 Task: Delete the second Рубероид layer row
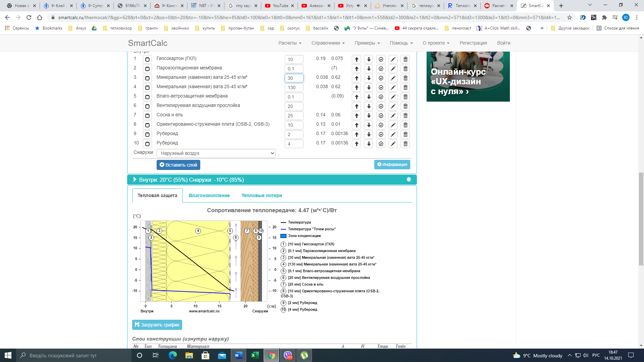(x=405, y=144)
